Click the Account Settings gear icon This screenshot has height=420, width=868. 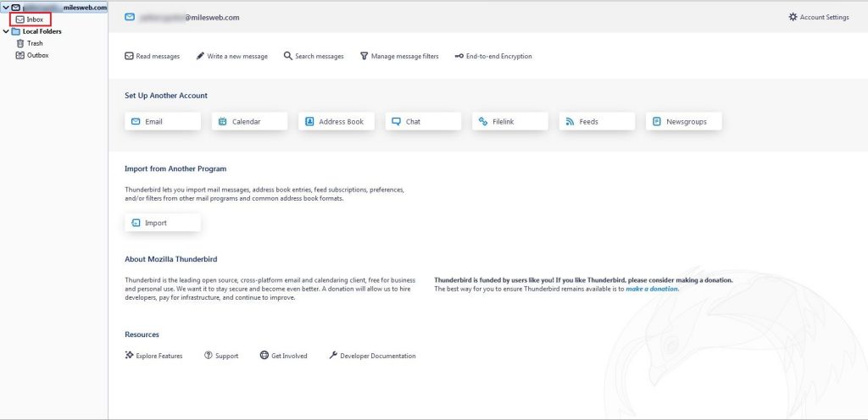[x=793, y=17]
